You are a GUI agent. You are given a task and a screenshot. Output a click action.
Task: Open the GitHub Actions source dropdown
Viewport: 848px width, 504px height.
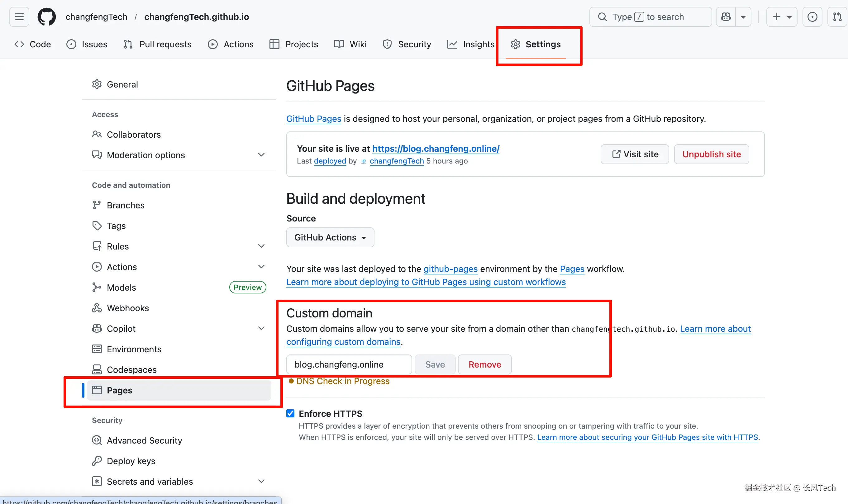click(x=330, y=237)
